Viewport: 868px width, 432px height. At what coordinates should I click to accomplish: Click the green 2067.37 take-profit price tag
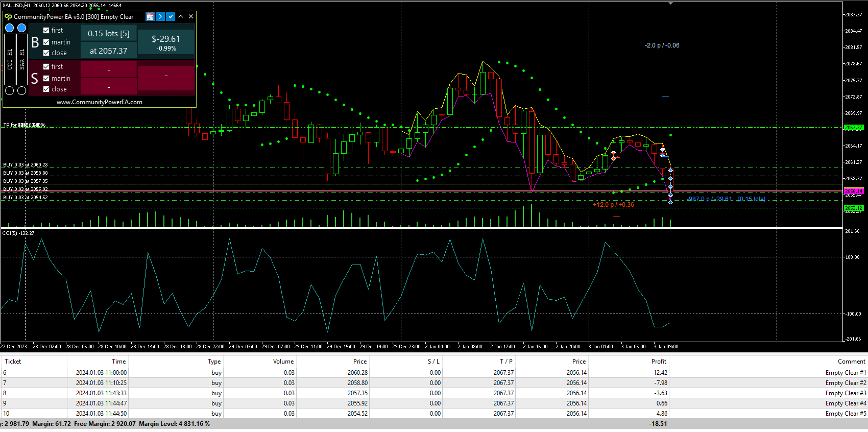[x=854, y=128]
